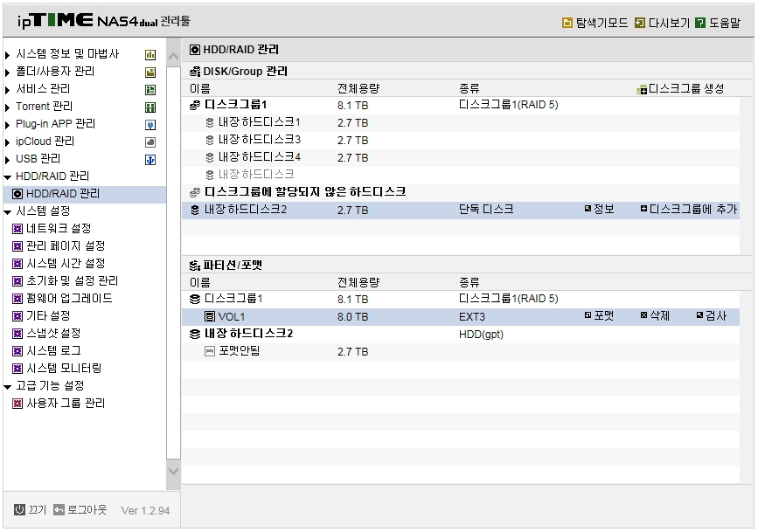Expand the 서비스 관리 menu
Image resolution: width=758 pixels, height=532 pixels.
tap(7, 90)
